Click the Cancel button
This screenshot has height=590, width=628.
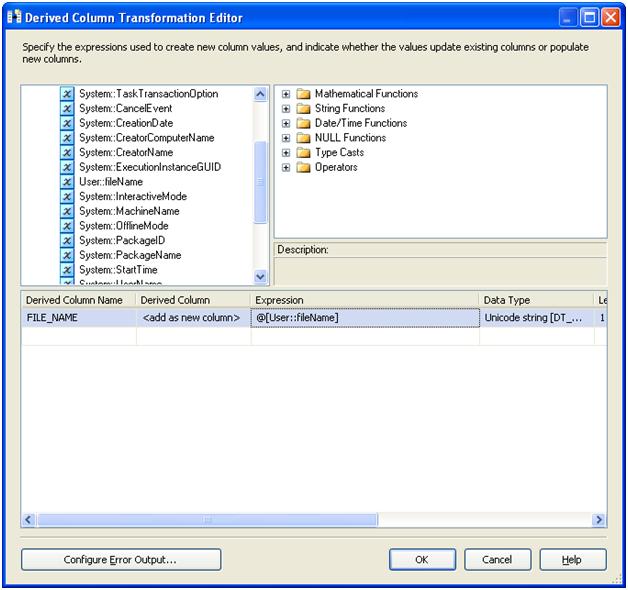click(497, 560)
